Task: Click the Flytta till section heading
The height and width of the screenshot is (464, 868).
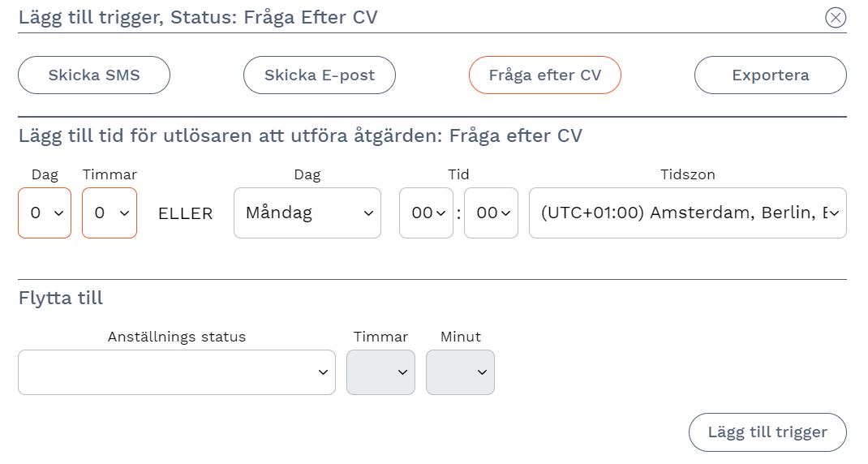Action: (x=61, y=298)
